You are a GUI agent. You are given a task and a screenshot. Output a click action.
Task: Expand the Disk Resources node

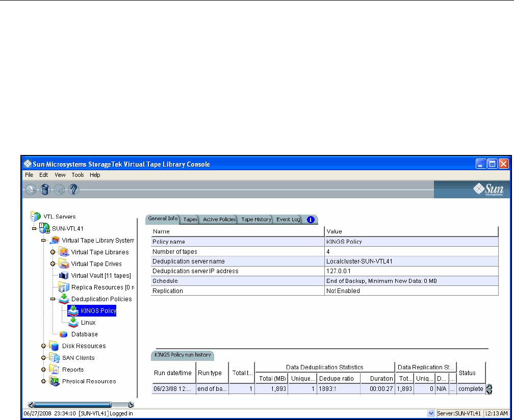pyautogui.click(x=44, y=346)
